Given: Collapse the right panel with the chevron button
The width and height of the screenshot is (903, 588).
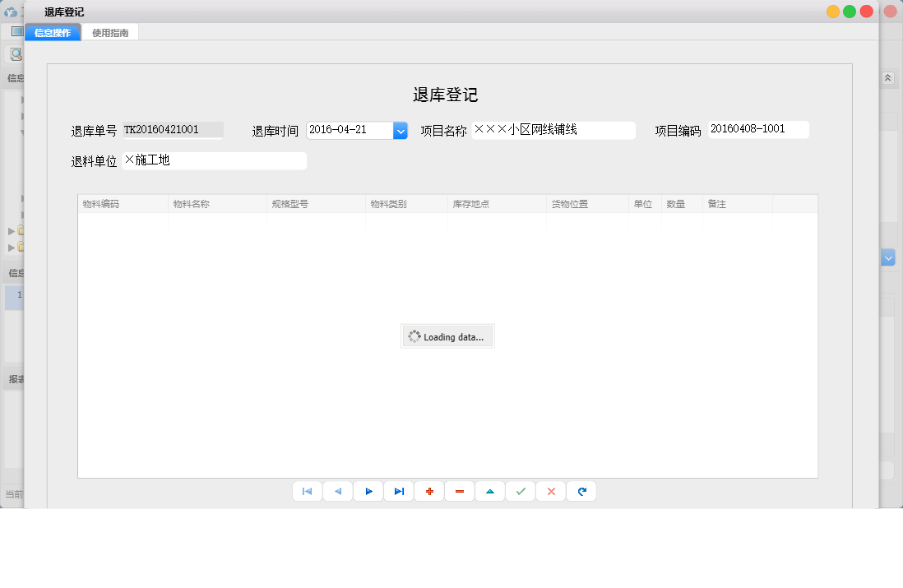Looking at the screenshot, I should 887,76.
